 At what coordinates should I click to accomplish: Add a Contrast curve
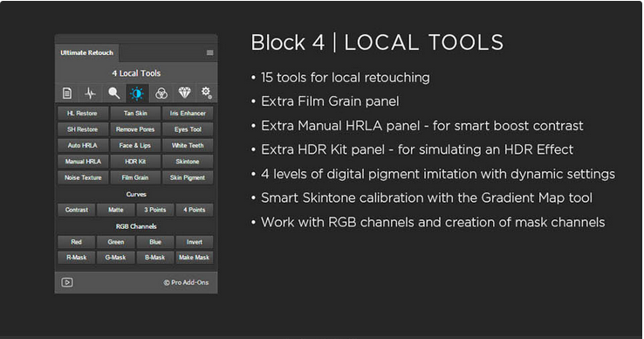[77, 210]
